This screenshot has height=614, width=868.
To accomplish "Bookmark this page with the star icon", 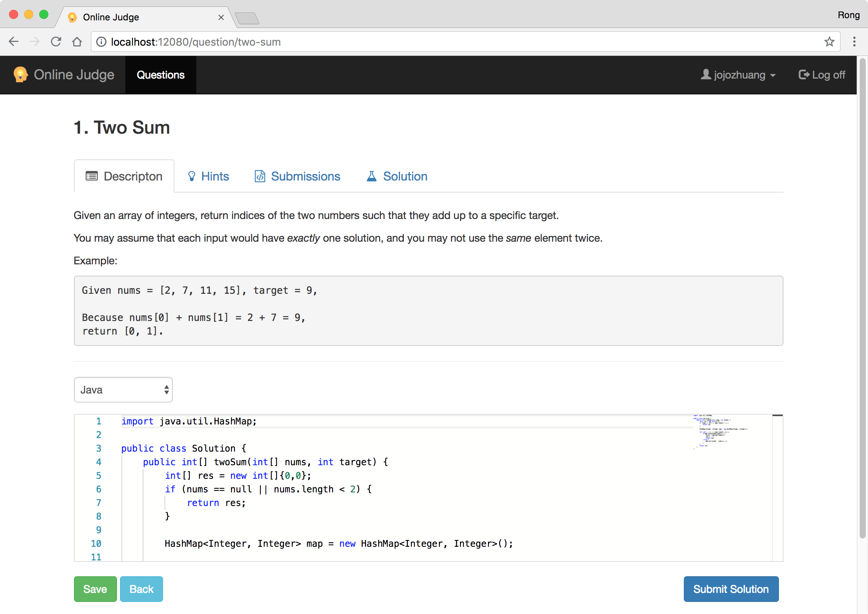I will pyautogui.click(x=829, y=42).
